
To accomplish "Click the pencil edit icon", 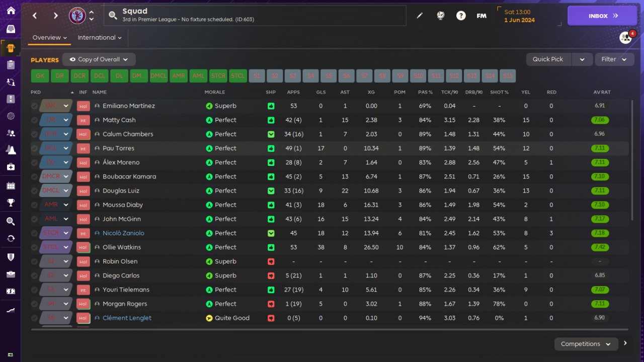I will [420, 16].
